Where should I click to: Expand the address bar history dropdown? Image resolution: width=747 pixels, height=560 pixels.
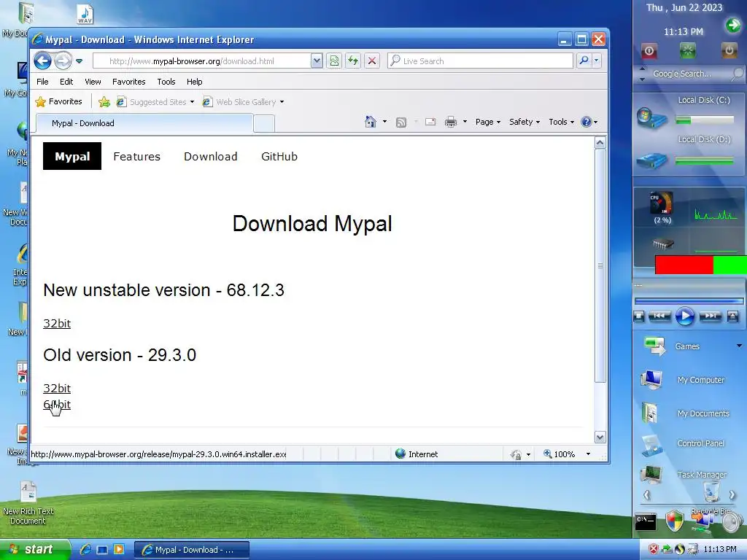point(317,61)
